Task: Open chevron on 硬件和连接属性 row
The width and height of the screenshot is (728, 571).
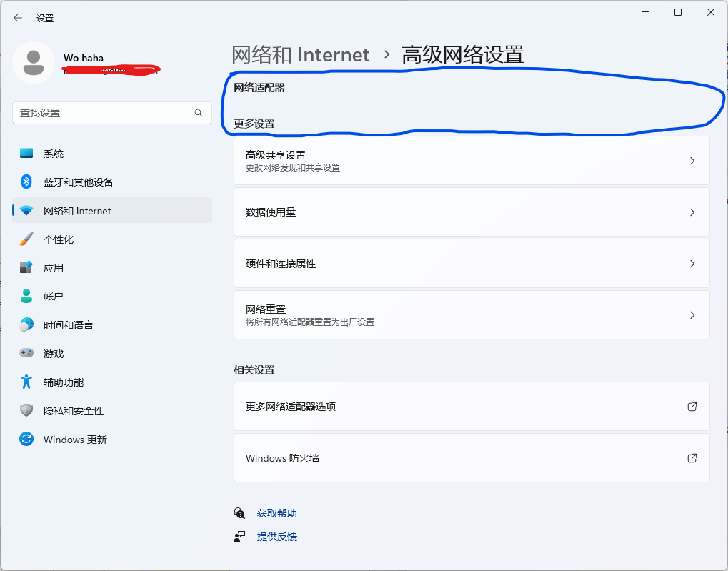Action: [x=692, y=264]
